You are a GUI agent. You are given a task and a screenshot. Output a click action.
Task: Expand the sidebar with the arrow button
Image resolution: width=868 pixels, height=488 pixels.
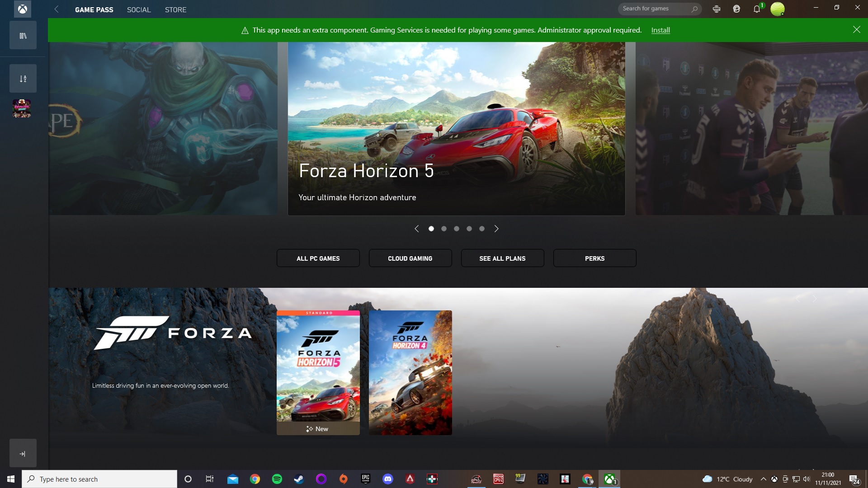pos(23,453)
